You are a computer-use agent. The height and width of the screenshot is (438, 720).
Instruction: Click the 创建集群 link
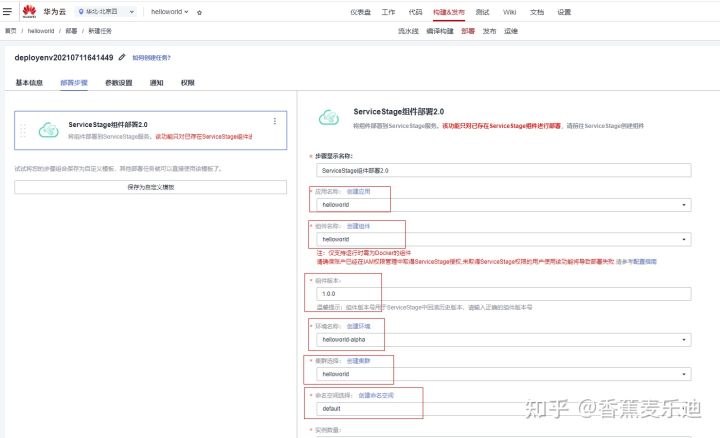[358, 361]
